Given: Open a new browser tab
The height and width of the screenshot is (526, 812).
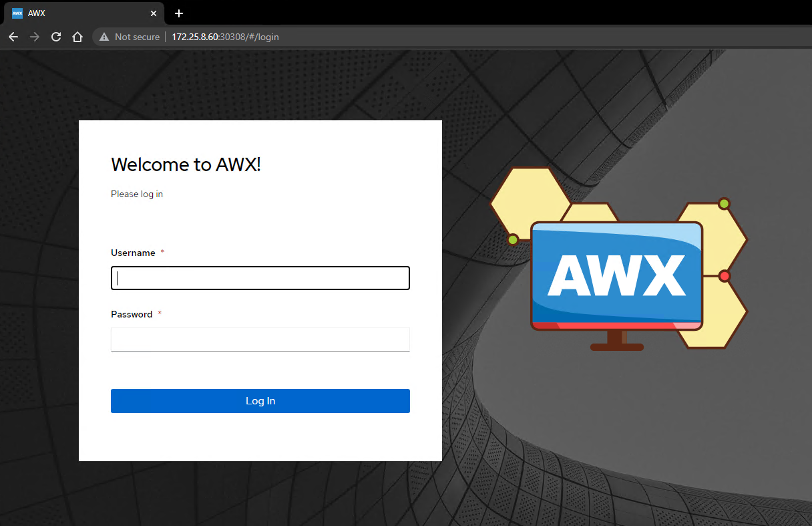Looking at the screenshot, I should 178,13.
